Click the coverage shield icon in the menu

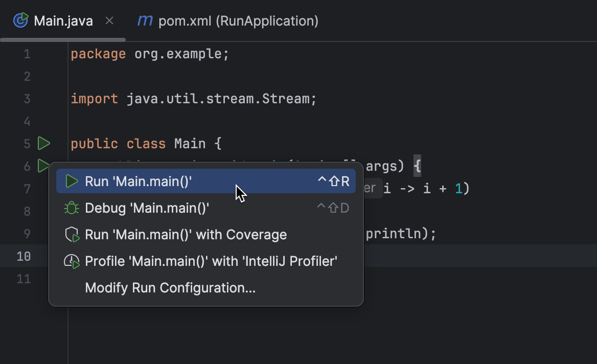pyautogui.click(x=71, y=234)
